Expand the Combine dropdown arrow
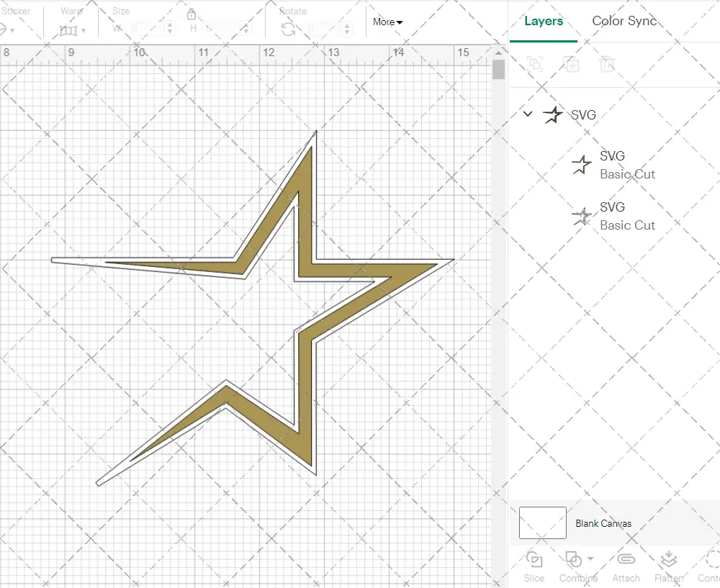The image size is (720, 588). pos(590,558)
